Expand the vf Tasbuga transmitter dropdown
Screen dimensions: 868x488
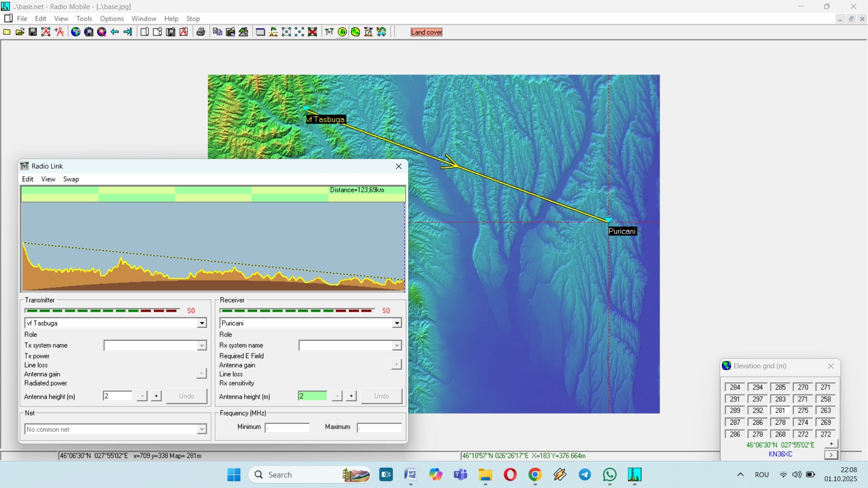click(x=202, y=323)
